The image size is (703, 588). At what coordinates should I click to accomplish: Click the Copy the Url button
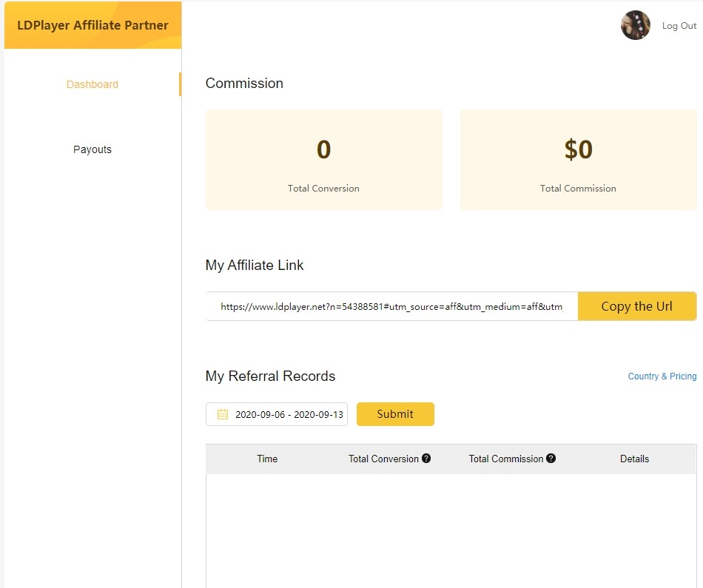[637, 305]
